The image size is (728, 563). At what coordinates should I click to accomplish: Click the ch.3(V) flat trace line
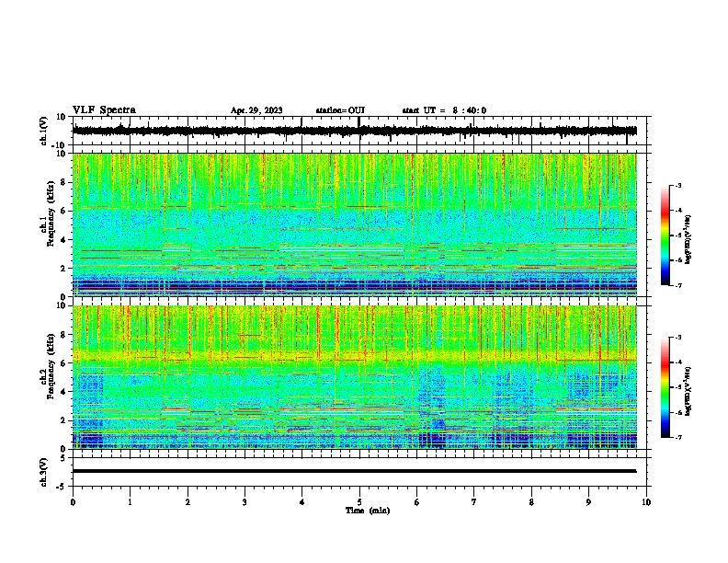pos(355,471)
